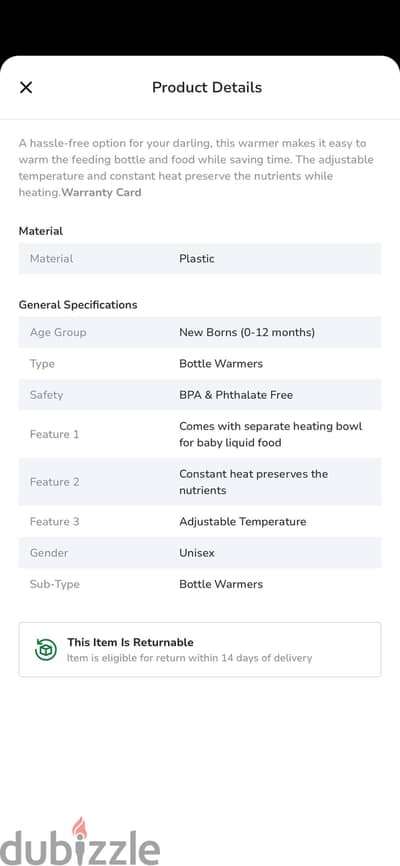Tap the 14 days return eligibility text
Screen dimensions: 400x866
pyautogui.click(x=190, y=658)
